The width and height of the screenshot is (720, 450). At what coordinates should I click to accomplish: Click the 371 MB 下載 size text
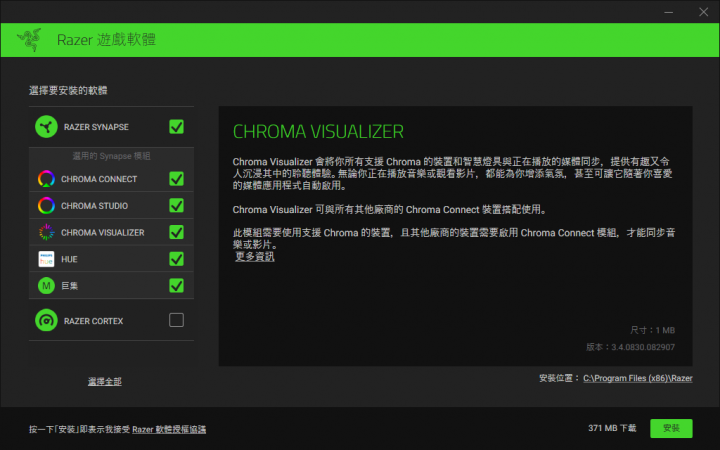[612, 428]
